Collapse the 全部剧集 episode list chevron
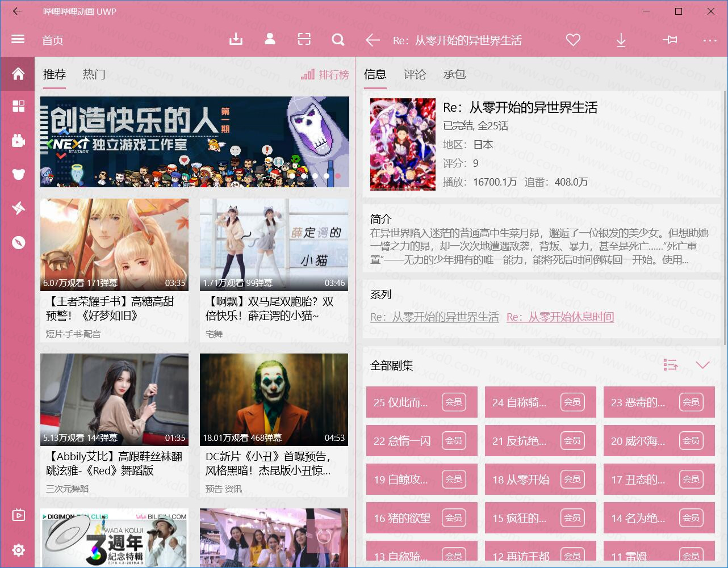This screenshot has height=568, width=728. click(702, 365)
